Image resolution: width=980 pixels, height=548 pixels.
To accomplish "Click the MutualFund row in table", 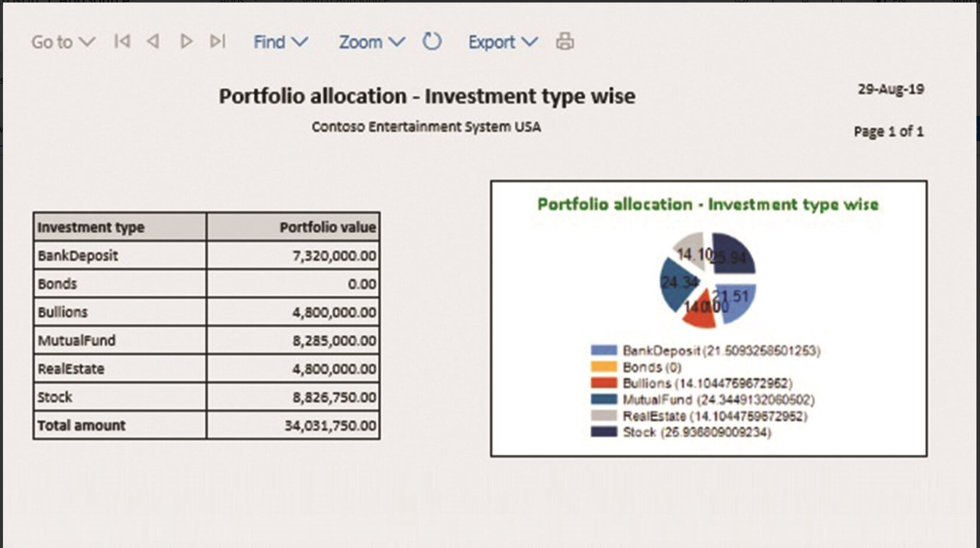I will (x=120, y=341).
